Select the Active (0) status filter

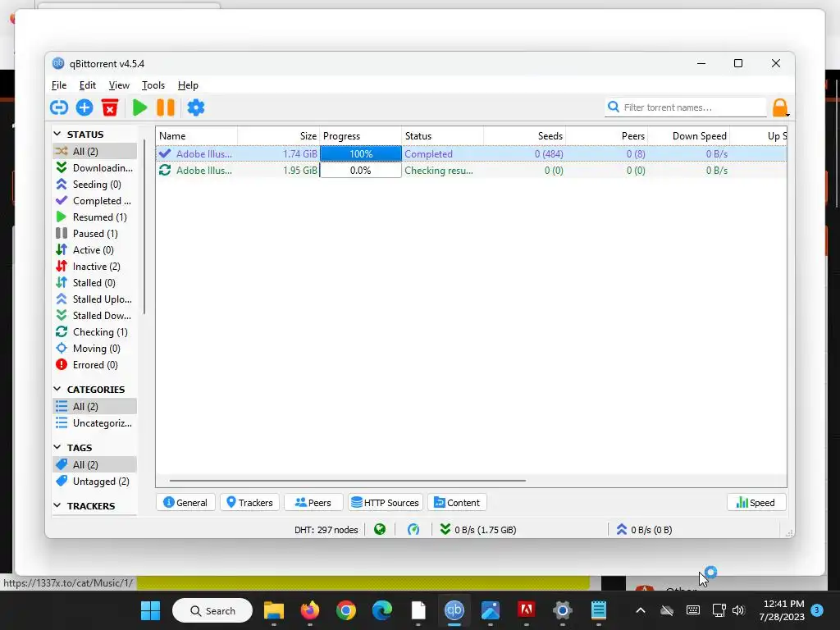click(95, 250)
